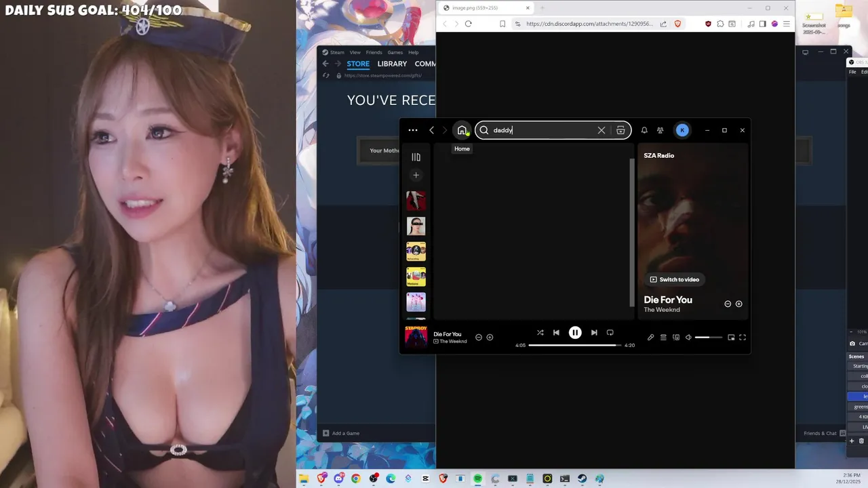Go back in Spotify navigation
The width and height of the screenshot is (868, 488).
tap(431, 130)
